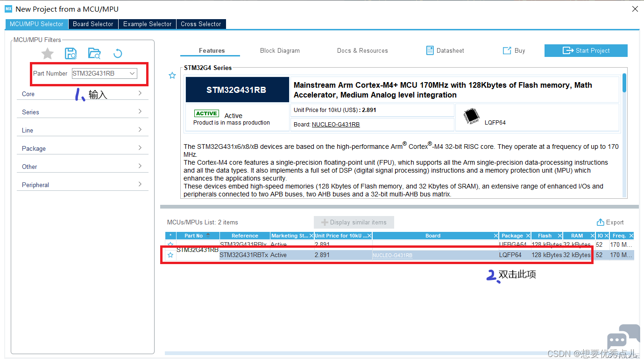Close the Flash column with its x
The width and height of the screenshot is (644, 363).
[560, 236]
